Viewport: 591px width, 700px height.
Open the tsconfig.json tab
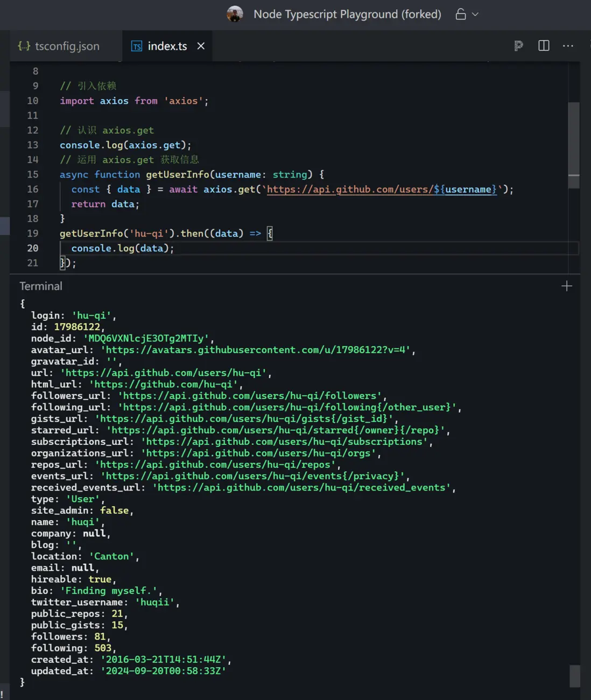click(59, 46)
